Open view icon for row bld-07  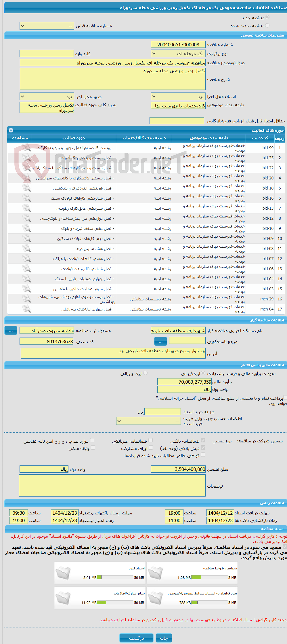(26, 259)
